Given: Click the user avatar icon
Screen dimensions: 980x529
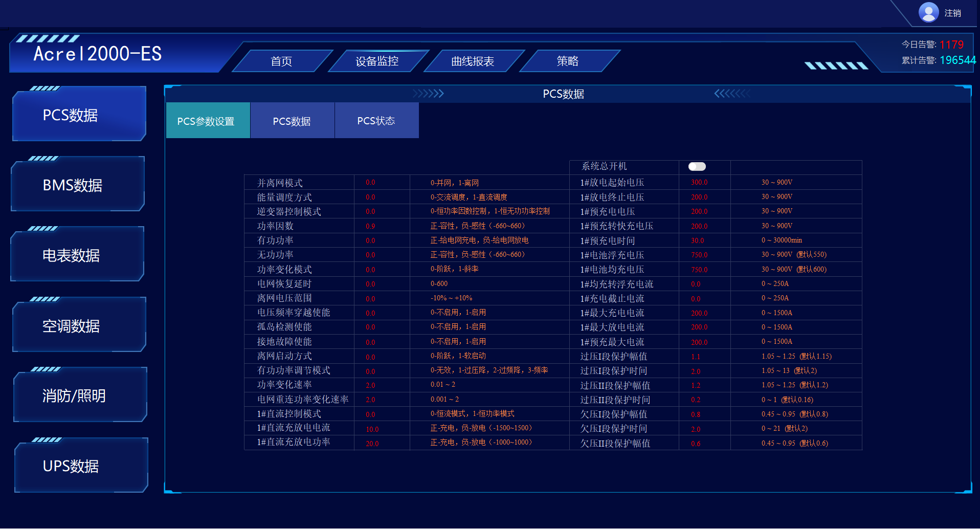Looking at the screenshot, I should tap(928, 12).
